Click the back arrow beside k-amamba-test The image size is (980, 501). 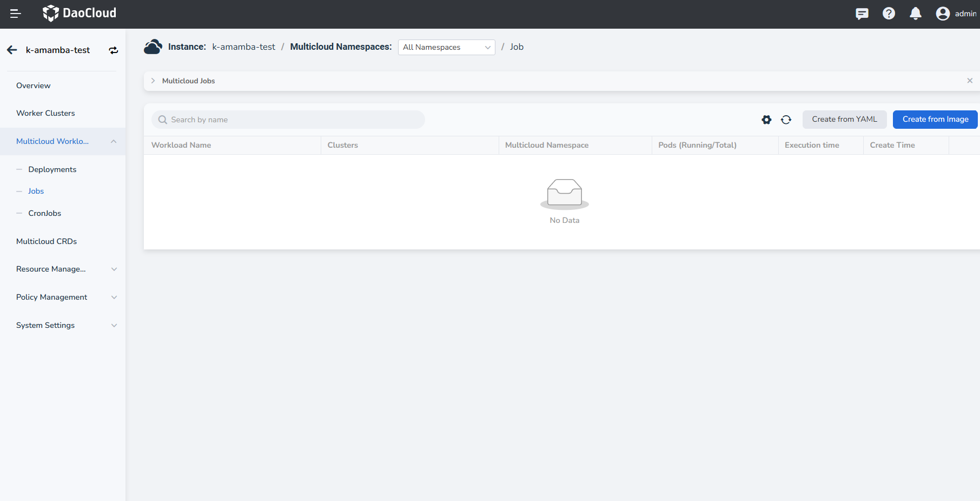[12, 50]
